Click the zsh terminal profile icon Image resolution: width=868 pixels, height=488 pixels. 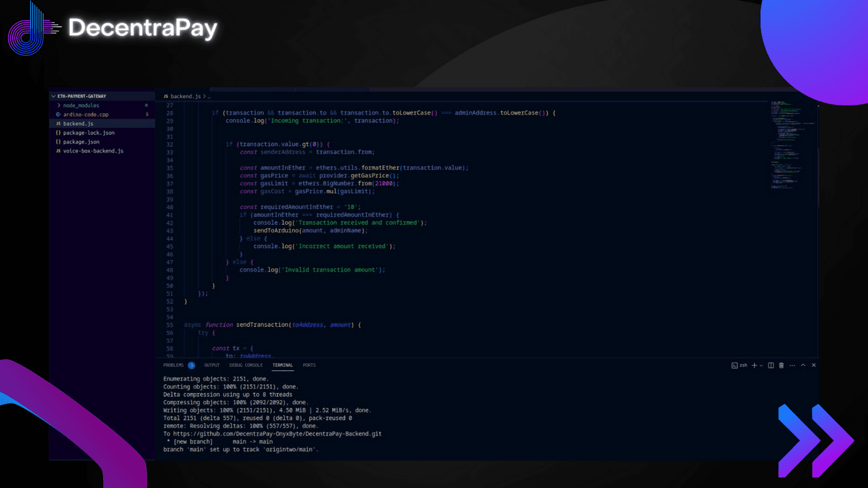click(x=734, y=365)
